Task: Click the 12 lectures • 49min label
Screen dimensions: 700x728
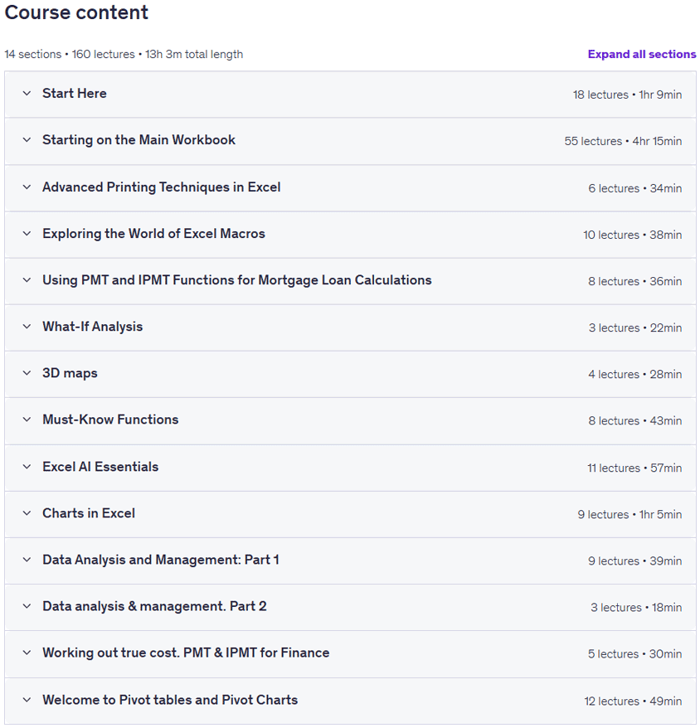Action: [x=633, y=701]
